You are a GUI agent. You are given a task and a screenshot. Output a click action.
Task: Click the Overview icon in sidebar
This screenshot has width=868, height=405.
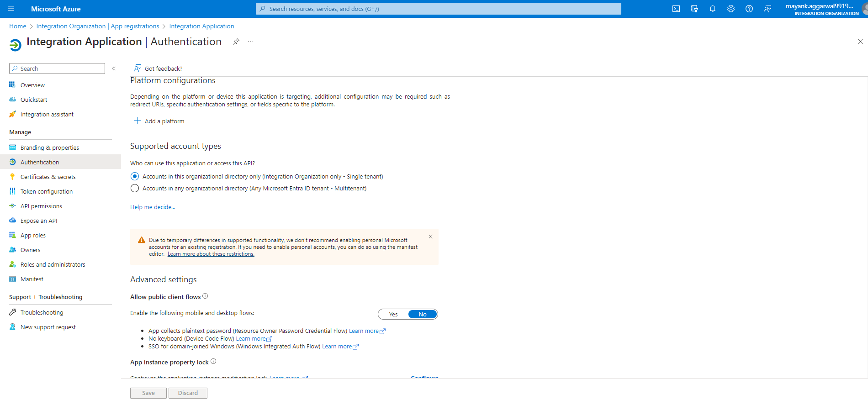(x=12, y=85)
